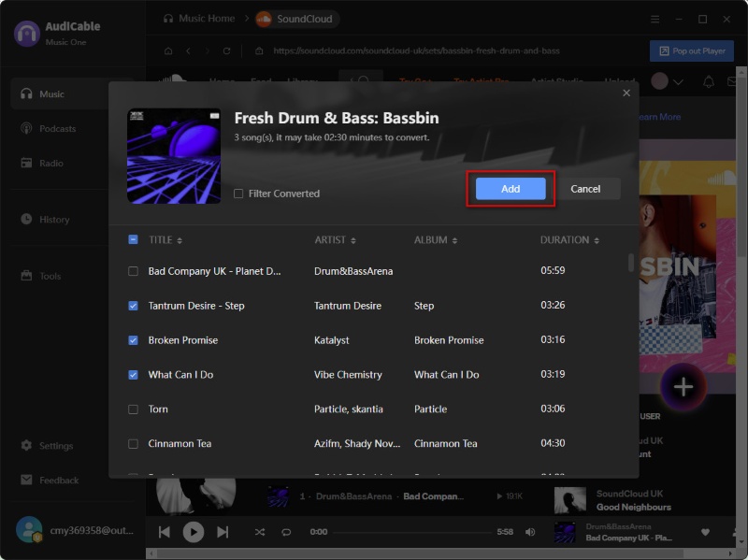Image resolution: width=748 pixels, height=560 pixels.
Task: Click the Previous track button
Action: (x=165, y=532)
